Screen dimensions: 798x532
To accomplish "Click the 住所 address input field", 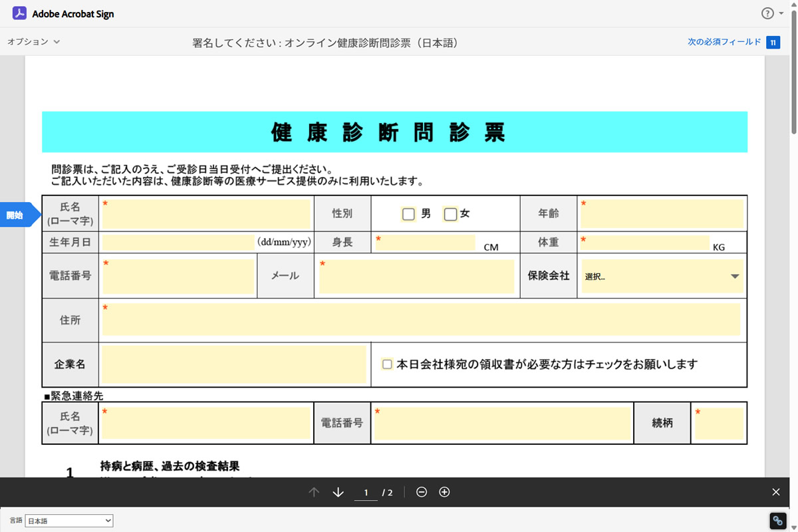I will (x=421, y=320).
